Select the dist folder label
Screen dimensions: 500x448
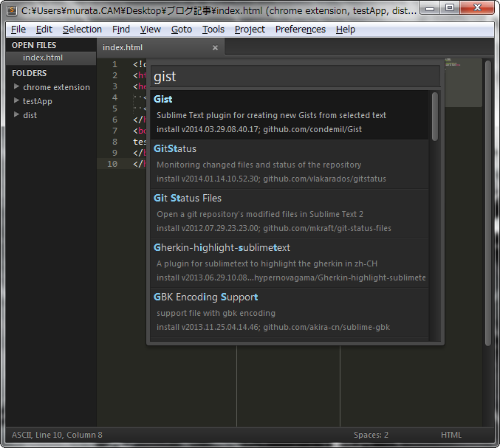click(x=30, y=115)
